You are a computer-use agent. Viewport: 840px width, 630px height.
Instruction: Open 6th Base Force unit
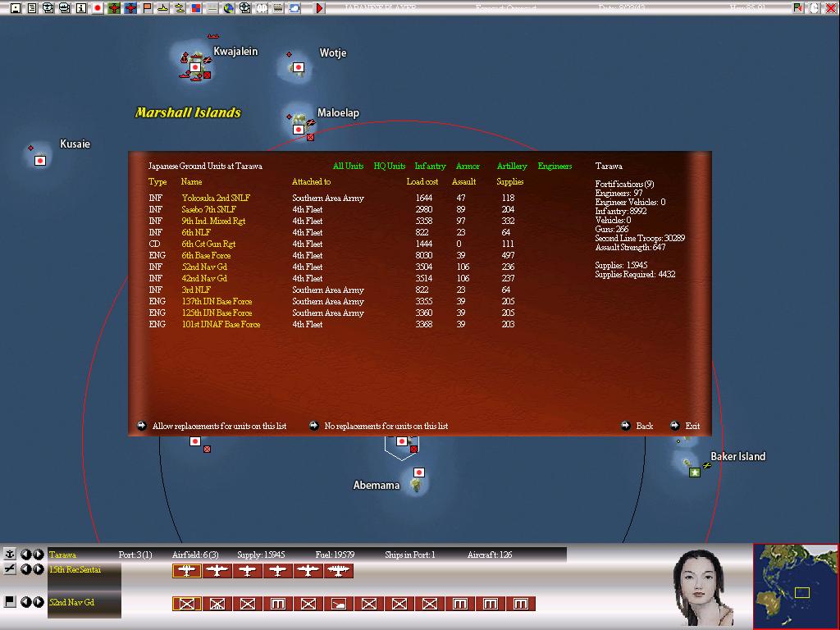point(206,256)
